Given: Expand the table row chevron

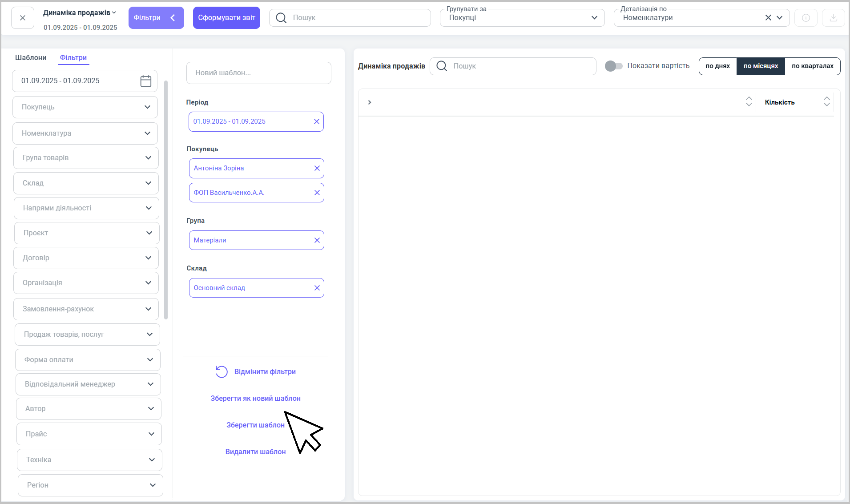Looking at the screenshot, I should pyautogui.click(x=369, y=102).
